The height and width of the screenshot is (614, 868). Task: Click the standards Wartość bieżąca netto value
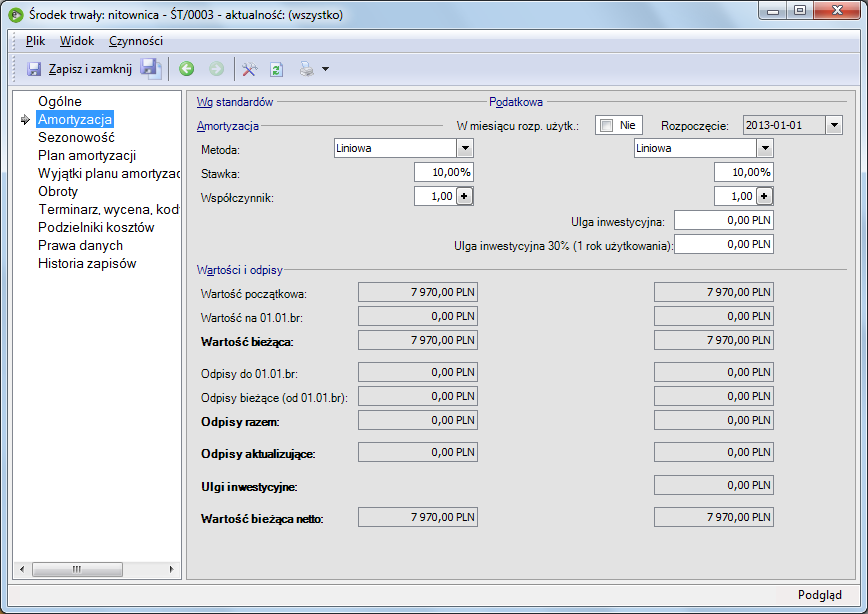click(x=418, y=517)
